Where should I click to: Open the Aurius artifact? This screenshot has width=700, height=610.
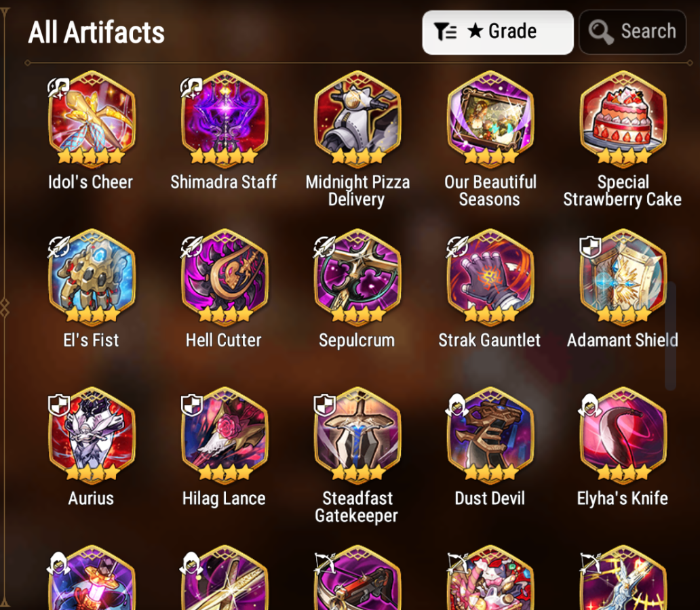click(x=92, y=436)
